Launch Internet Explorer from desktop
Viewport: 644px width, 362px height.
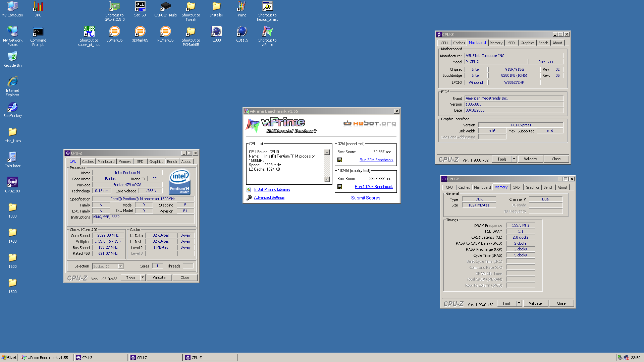12,86
